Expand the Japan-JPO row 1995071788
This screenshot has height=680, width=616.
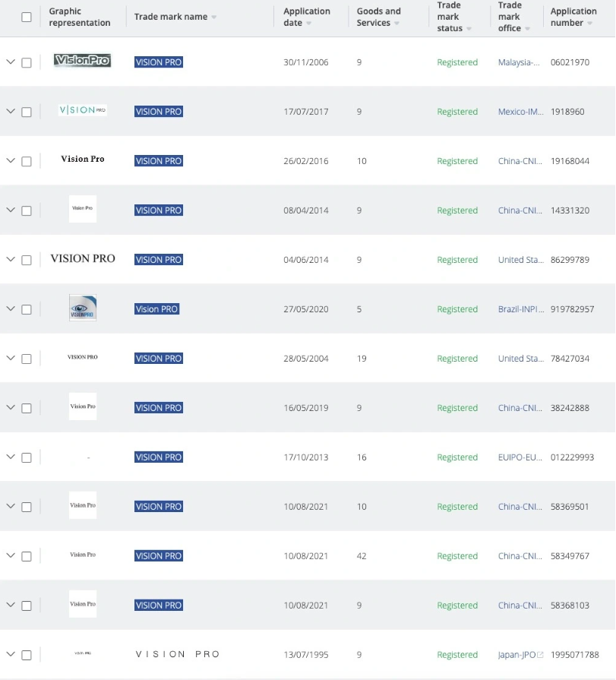point(11,654)
